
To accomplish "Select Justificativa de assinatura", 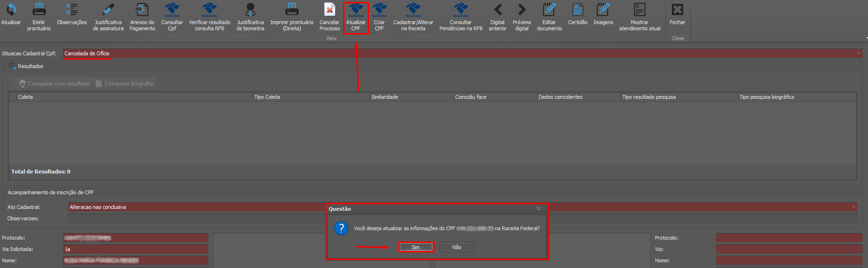I will pyautogui.click(x=108, y=17).
